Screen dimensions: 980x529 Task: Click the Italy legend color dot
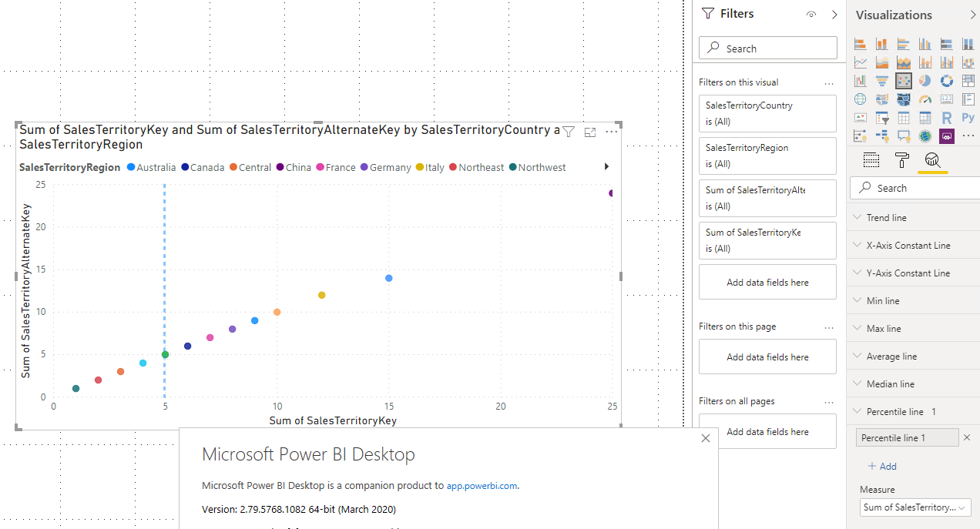[420, 167]
